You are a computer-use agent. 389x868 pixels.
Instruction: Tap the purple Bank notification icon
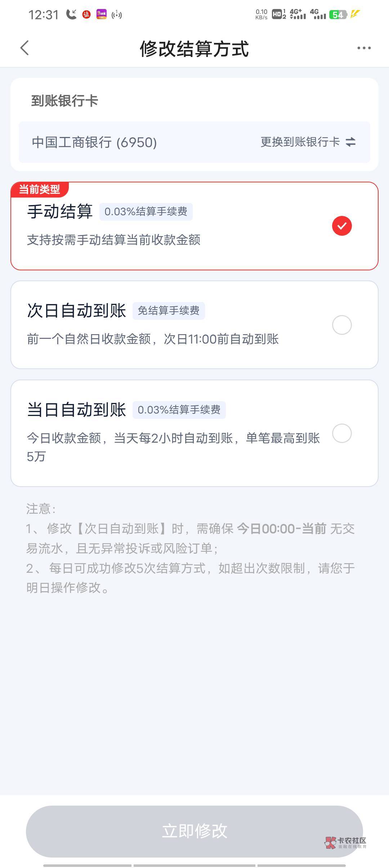(102, 14)
